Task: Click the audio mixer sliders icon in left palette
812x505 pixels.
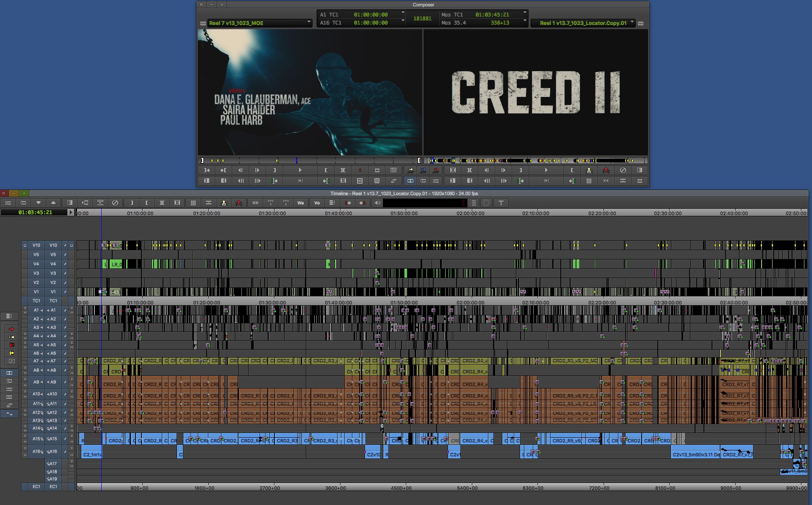Action: [x=9, y=389]
